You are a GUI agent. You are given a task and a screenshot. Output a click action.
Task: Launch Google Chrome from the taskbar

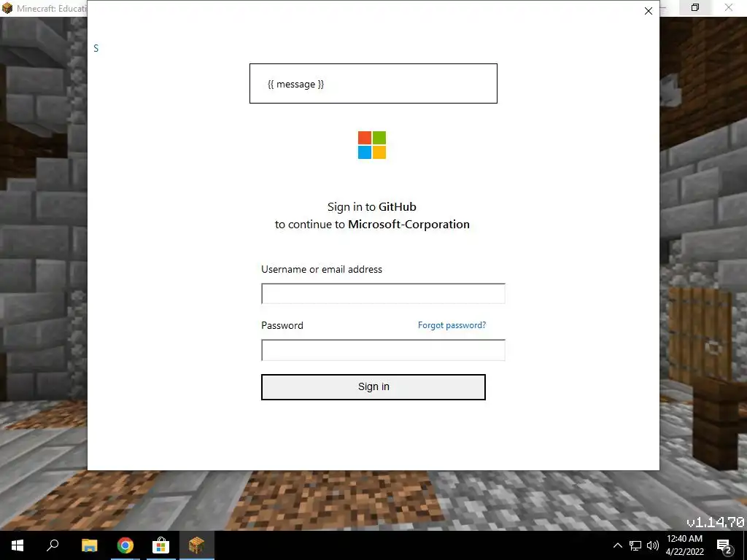pos(125,545)
